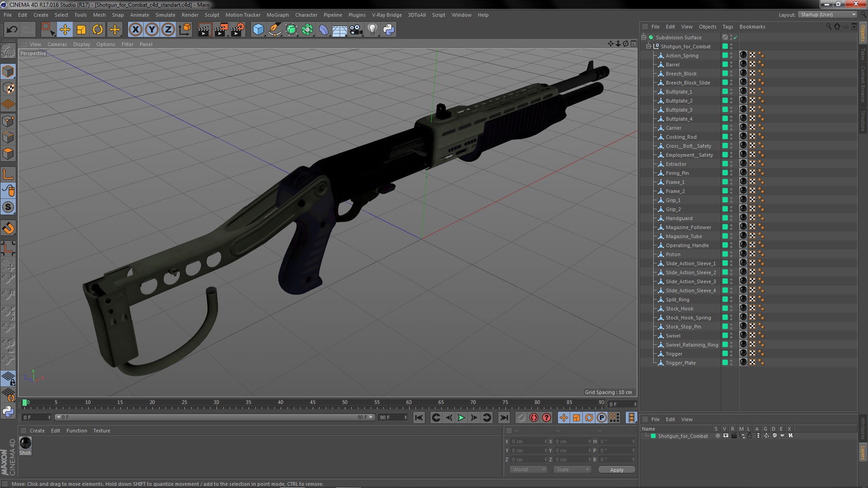The height and width of the screenshot is (488, 868).
Task: Click the Apply button
Action: point(617,470)
